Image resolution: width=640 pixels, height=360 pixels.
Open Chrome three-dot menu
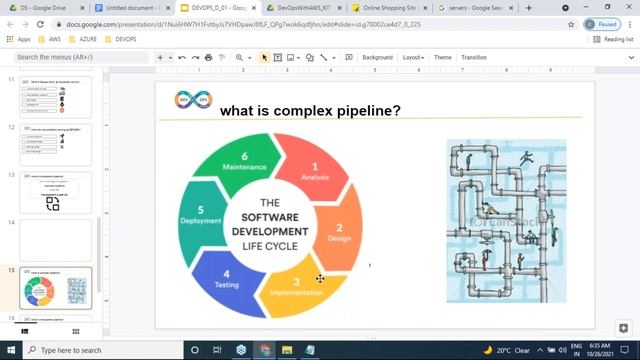(631, 24)
